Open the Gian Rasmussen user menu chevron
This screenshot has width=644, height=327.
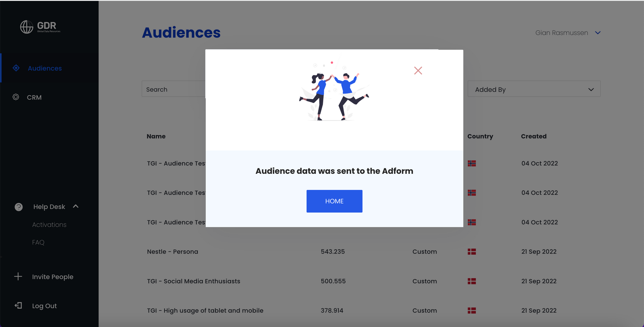click(x=598, y=33)
